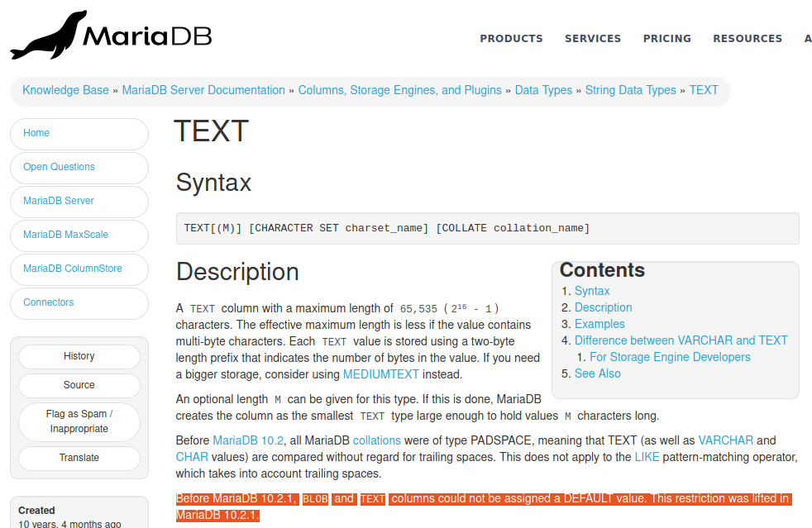Open the PRODUCTS menu

511,38
